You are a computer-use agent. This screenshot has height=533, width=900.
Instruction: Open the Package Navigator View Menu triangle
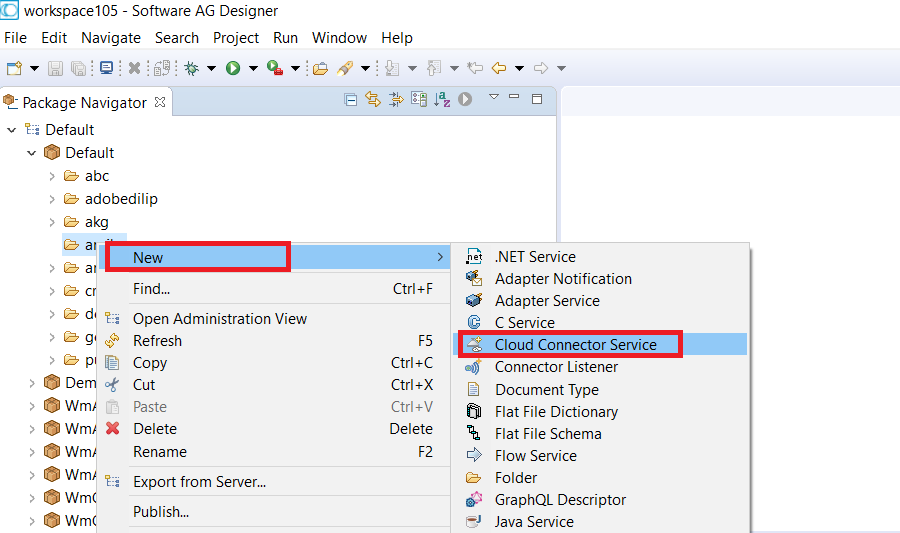click(494, 96)
